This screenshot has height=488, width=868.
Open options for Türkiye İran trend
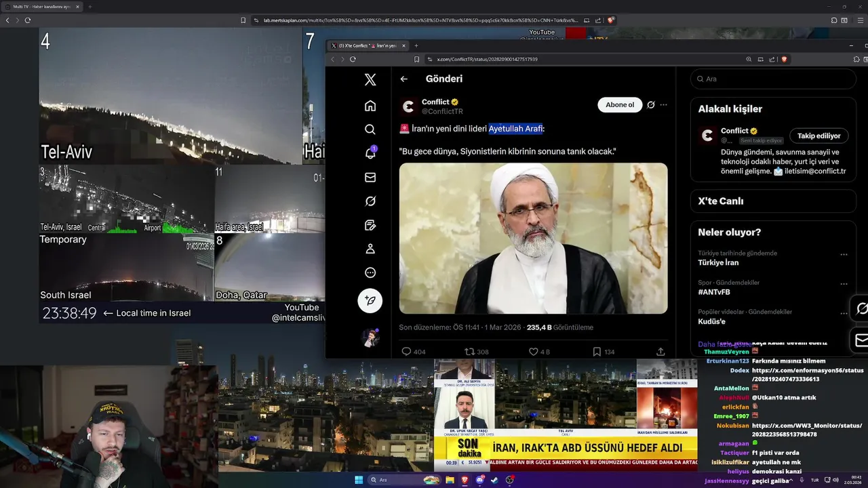tap(844, 254)
